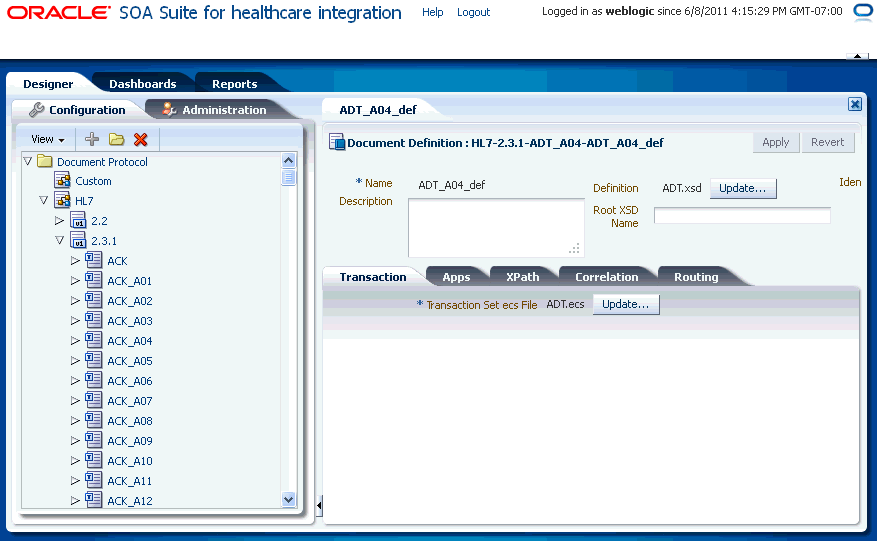Click the ACK_A06 document type icon
Screen dimensions: 877x541
(93, 380)
